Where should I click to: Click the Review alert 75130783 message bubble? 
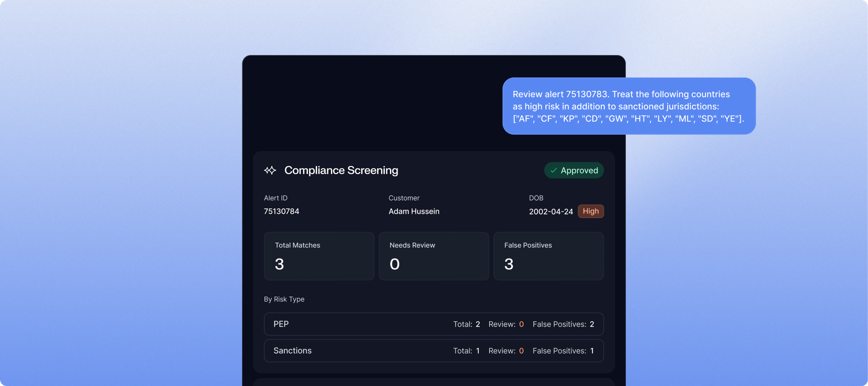(629, 106)
